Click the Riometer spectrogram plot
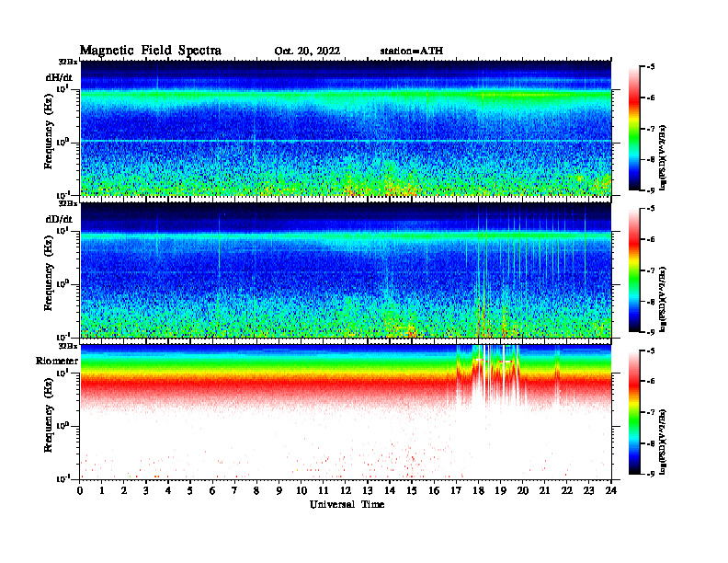Viewport: 728px width, 563px height. 346,412
